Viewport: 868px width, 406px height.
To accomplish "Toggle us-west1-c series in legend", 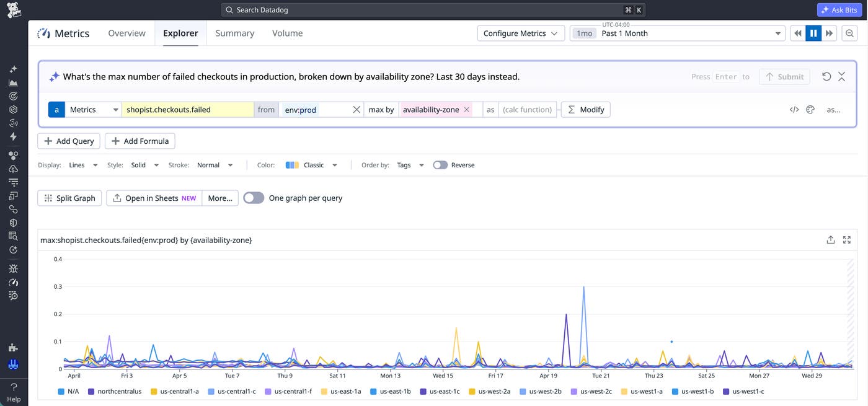I will click(743, 392).
